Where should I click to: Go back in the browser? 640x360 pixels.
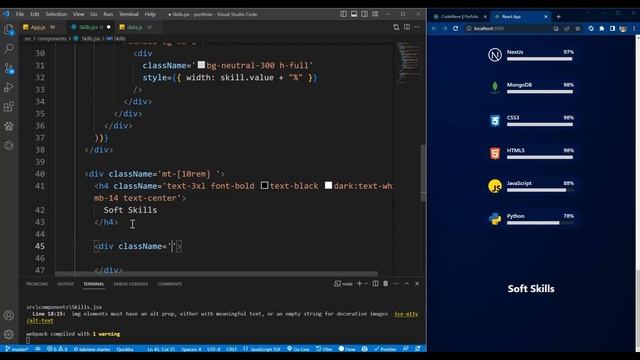coord(434,29)
